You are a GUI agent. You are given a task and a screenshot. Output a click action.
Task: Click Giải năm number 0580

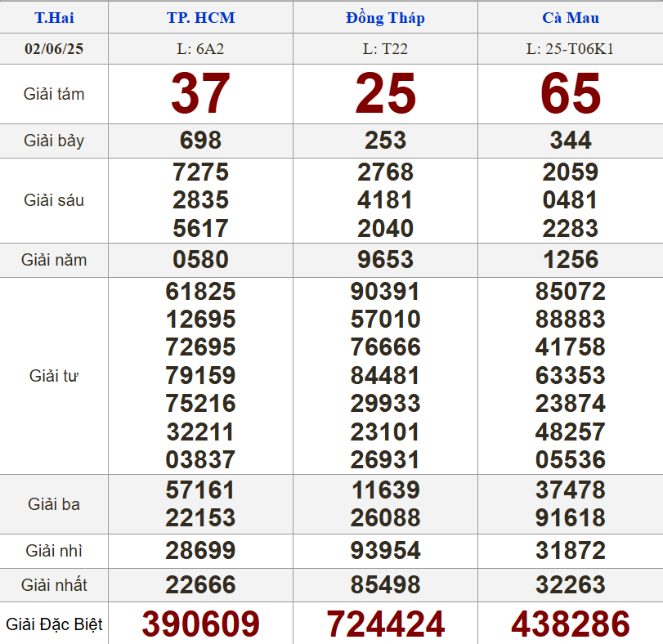(x=200, y=260)
